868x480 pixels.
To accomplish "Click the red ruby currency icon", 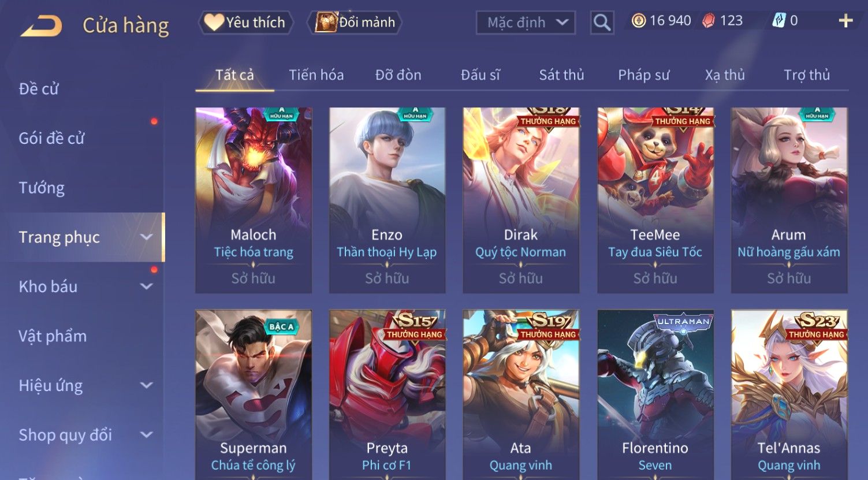I will pyautogui.click(x=708, y=21).
